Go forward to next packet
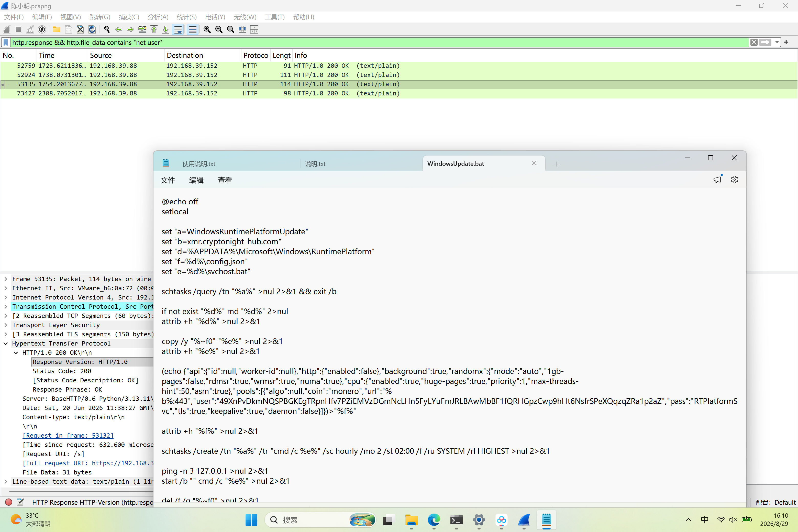The image size is (798, 532). pyautogui.click(x=130, y=29)
